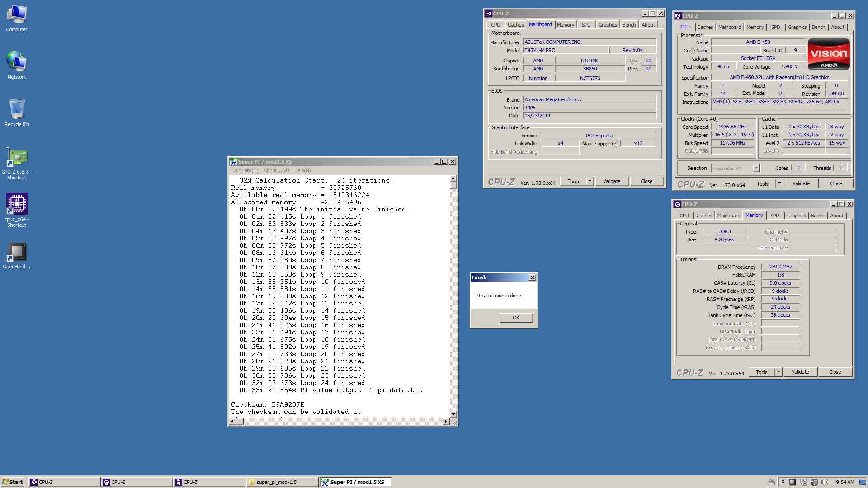The image size is (868, 488).
Task: Click the AMD Vision logo in CPU-Z
Action: pos(828,54)
